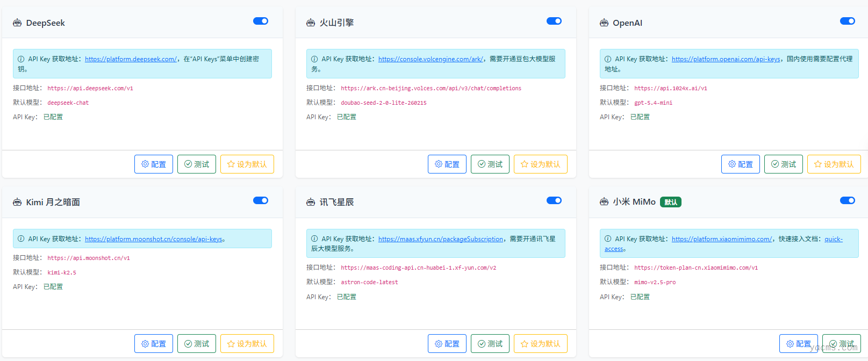Make OpenAI default via 设为默认
The width and height of the screenshot is (868, 361).
[x=834, y=164]
